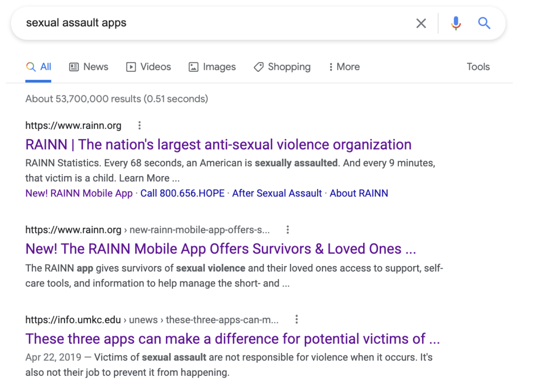Open three-dot menu for umkc.edu result
Screen dimensions: 546x392
297,319
